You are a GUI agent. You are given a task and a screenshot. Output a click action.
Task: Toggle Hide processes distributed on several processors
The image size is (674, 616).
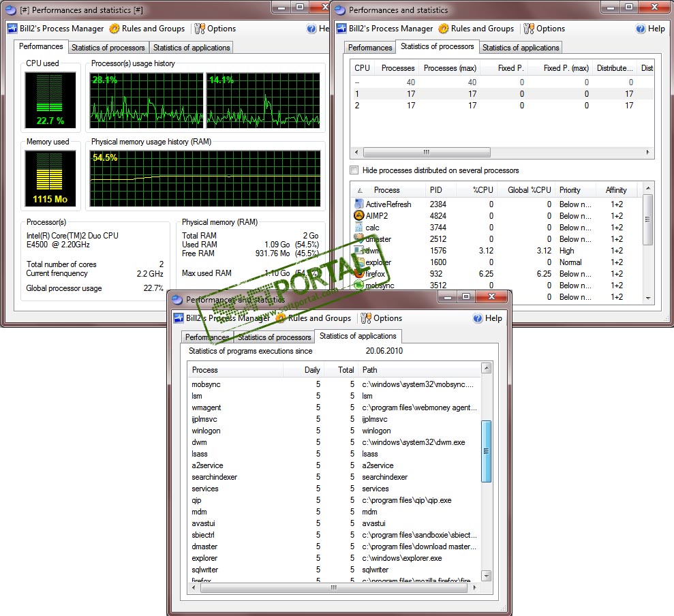click(x=354, y=170)
